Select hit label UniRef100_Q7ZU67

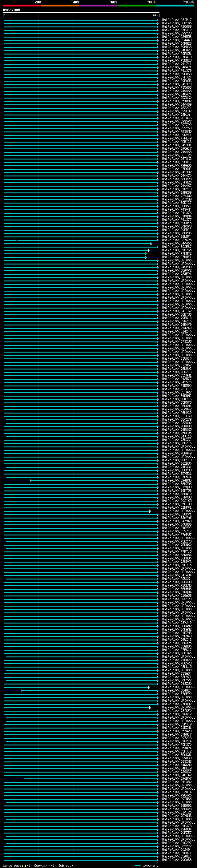176,365
